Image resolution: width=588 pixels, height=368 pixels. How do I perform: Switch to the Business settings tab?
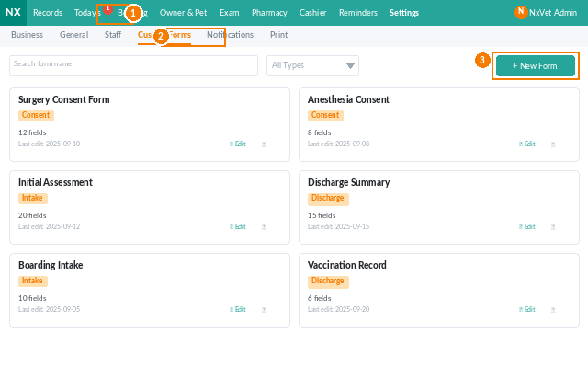[x=27, y=35]
